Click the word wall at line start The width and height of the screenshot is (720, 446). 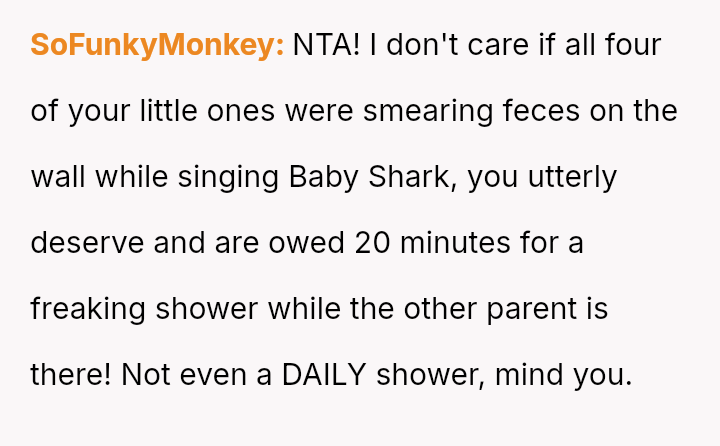(x=58, y=177)
